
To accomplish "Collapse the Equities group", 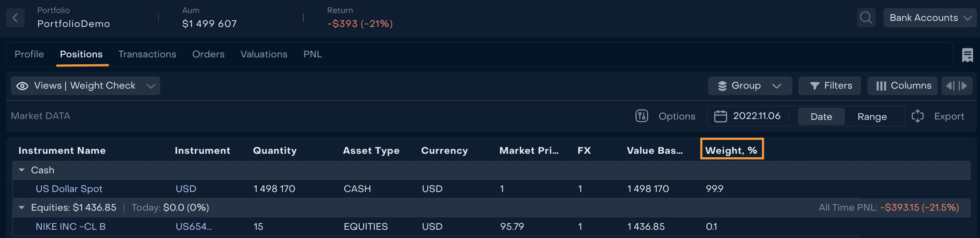I will [22, 208].
